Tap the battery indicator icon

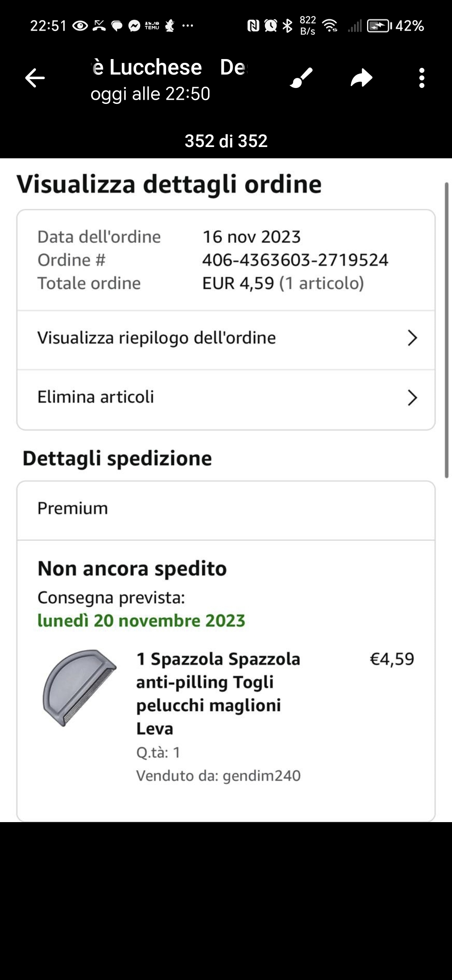378,26
